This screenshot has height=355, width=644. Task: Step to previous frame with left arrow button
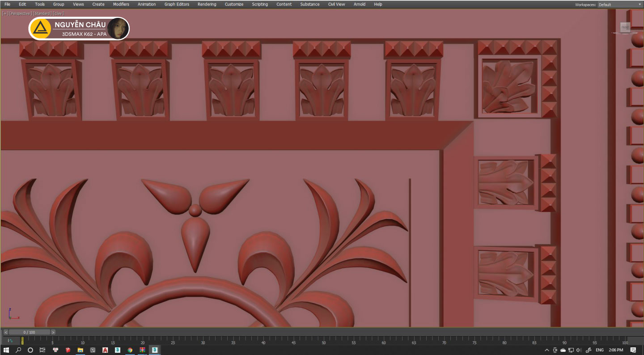tap(6, 332)
